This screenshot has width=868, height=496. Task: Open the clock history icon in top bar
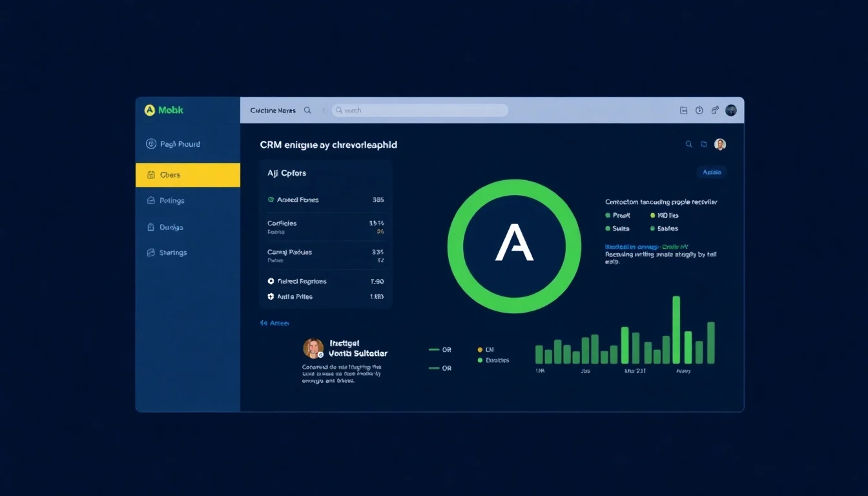699,110
